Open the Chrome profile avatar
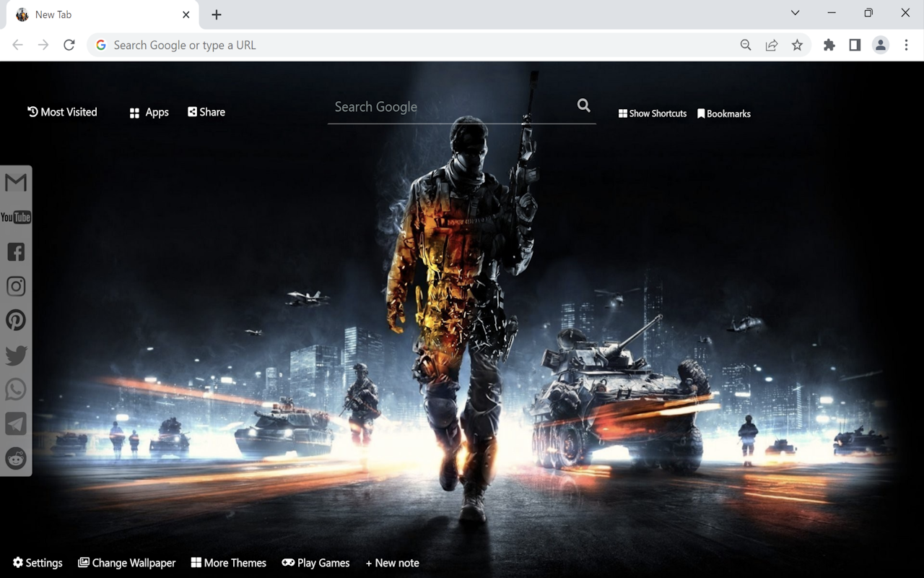The image size is (924, 578). point(881,46)
